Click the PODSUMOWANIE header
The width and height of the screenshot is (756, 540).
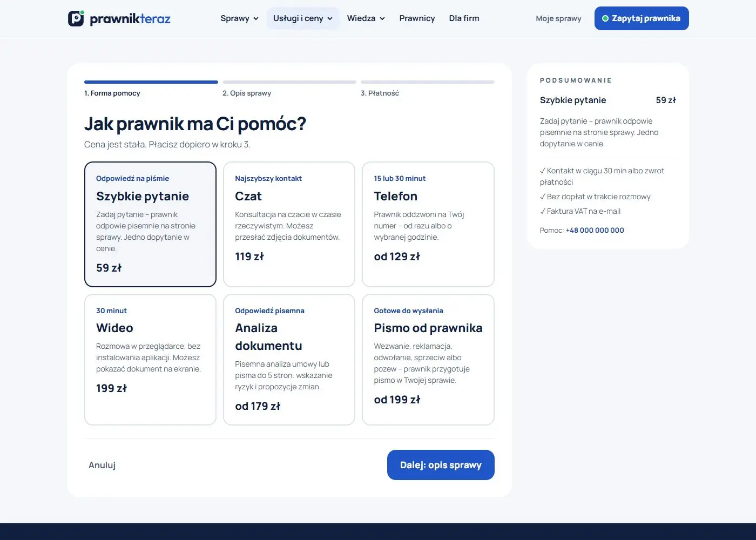pyautogui.click(x=576, y=80)
